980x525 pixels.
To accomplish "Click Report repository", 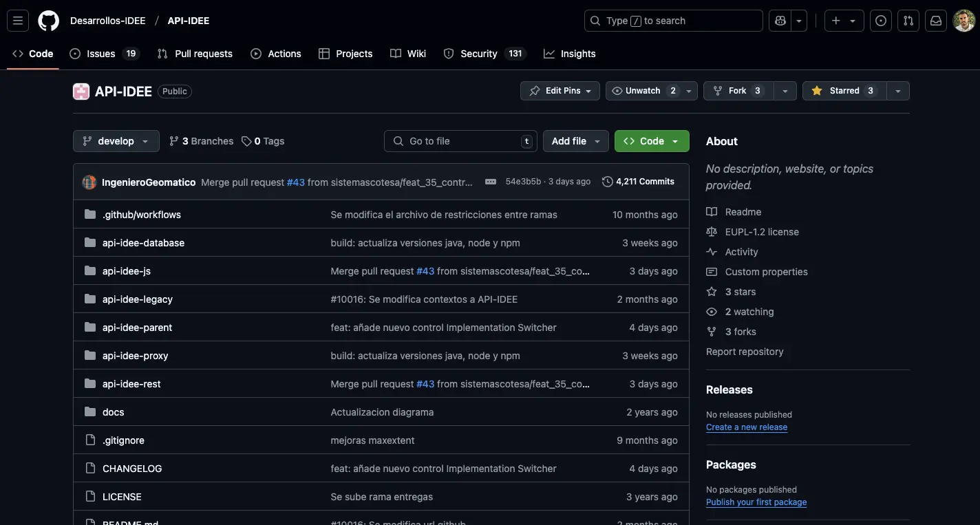I will [745, 352].
